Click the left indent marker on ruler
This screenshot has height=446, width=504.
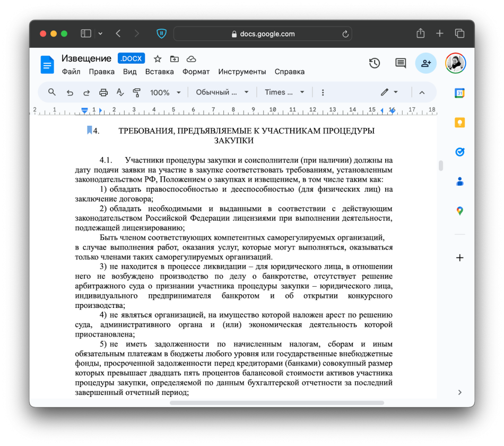[84, 111]
